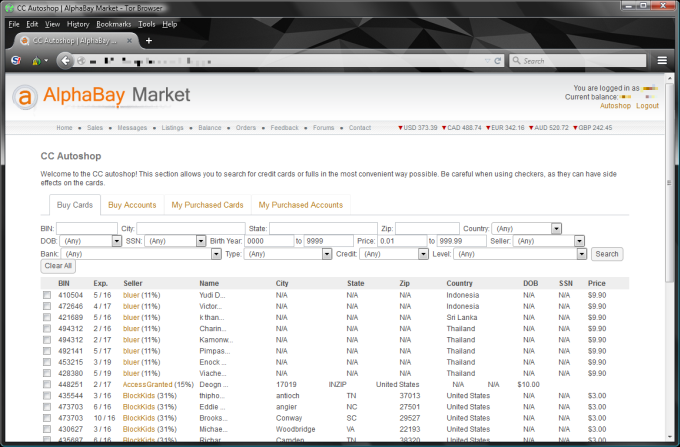Click the globe site identity icon
This screenshot has height=447, width=680.
click(x=81, y=61)
